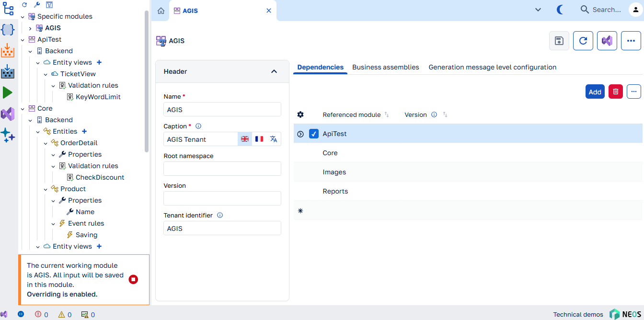Stop working module with red stop icon
This screenshot has width=644, height=320.
click(133, 279)
